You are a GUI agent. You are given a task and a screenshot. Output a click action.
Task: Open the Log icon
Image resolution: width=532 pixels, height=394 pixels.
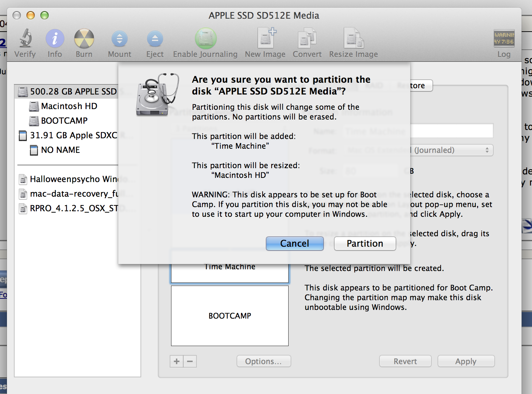pyautogui.click(x=504, y=38)
